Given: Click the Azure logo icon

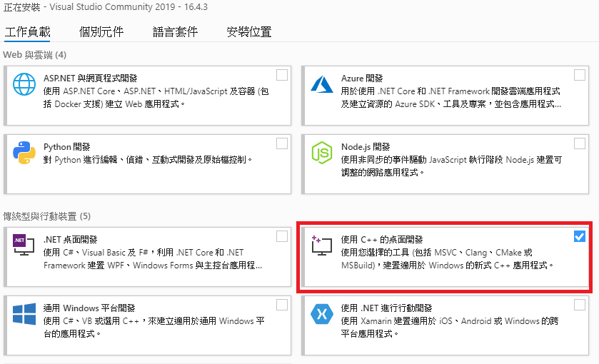Looking at the screenshot, I should pyautogui.click(x=322, y=84).
